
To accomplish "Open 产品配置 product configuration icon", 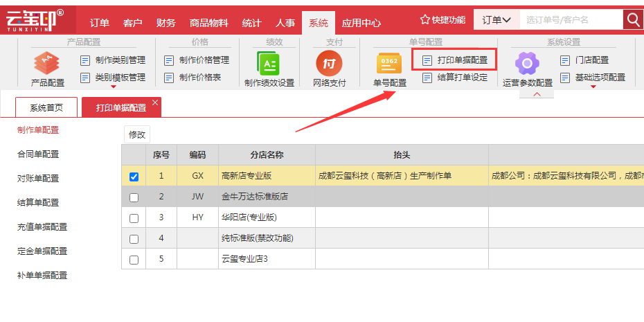I will pos(48,64).
